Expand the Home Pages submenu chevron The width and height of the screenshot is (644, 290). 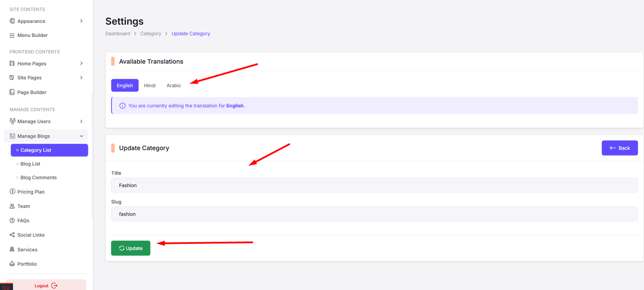[81, 64]
